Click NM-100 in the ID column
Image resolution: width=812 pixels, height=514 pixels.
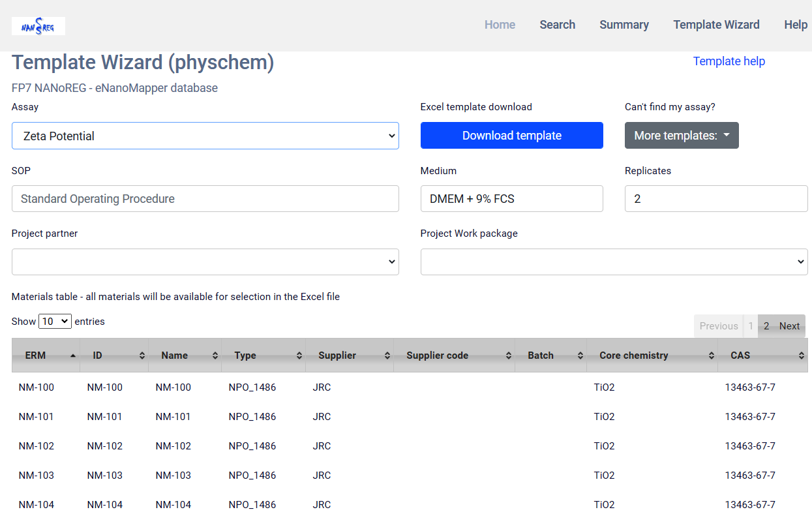point(105,387)
